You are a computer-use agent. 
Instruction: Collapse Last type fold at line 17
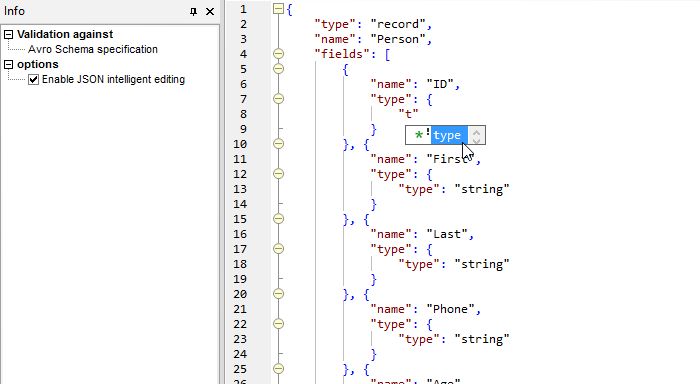278,249
